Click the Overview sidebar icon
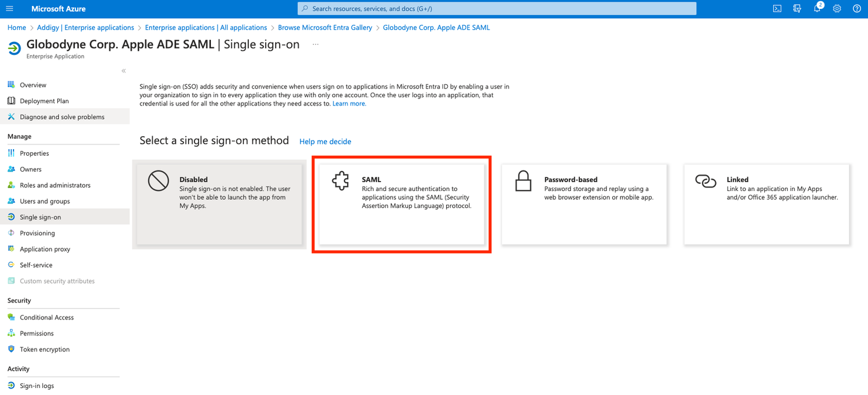 coord(11,85)
